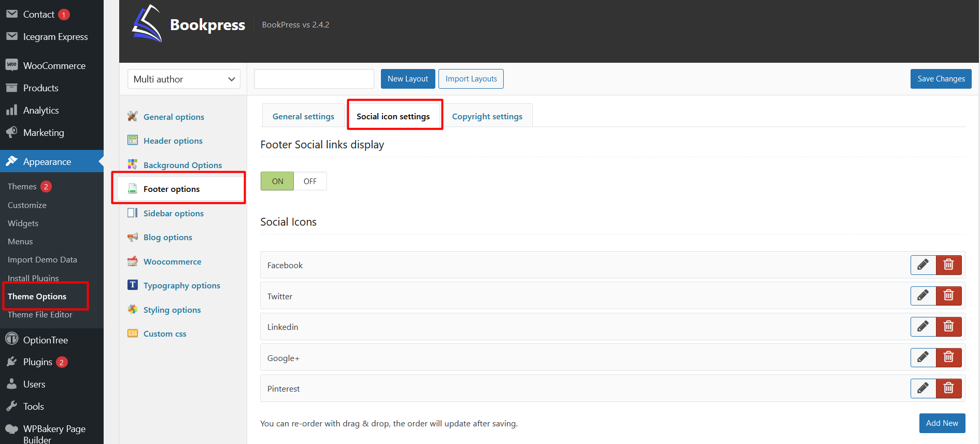Add New social icon
The image size is (980, 444).
(942, 423)
